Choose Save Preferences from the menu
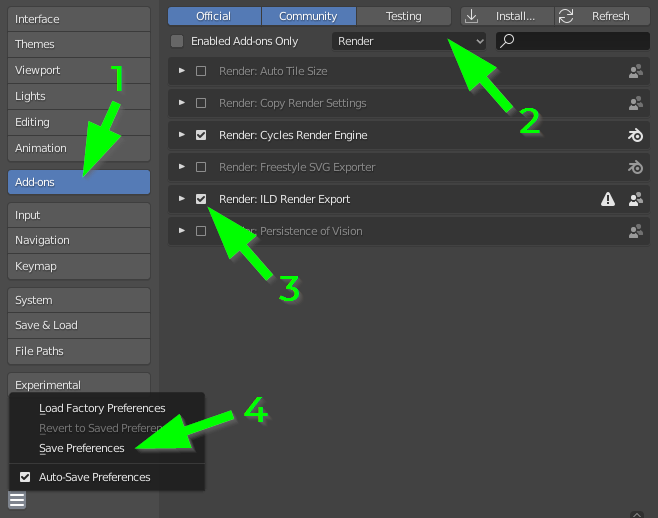 pos(81,448)
